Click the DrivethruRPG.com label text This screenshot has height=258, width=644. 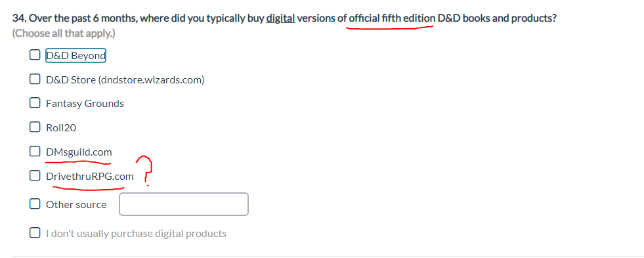click(x=89, y=177)
